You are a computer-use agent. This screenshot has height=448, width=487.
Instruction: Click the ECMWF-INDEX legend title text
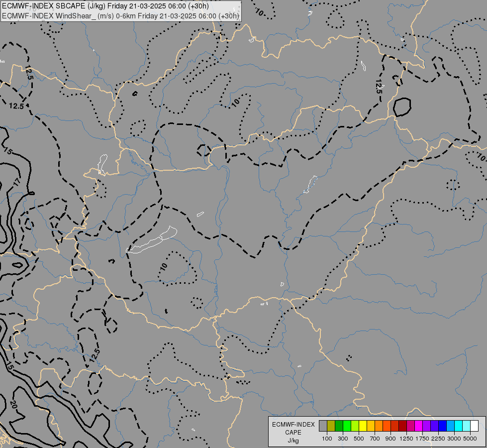(x=293, y=425)
